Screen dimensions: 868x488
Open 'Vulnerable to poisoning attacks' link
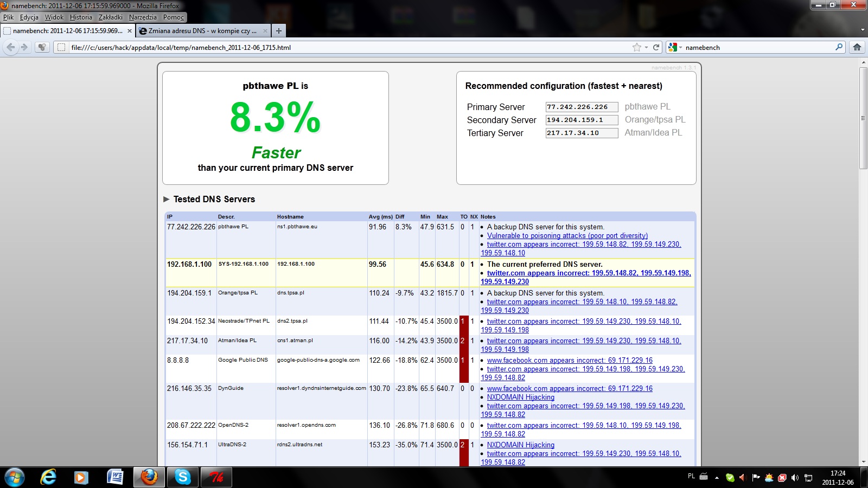567,236
